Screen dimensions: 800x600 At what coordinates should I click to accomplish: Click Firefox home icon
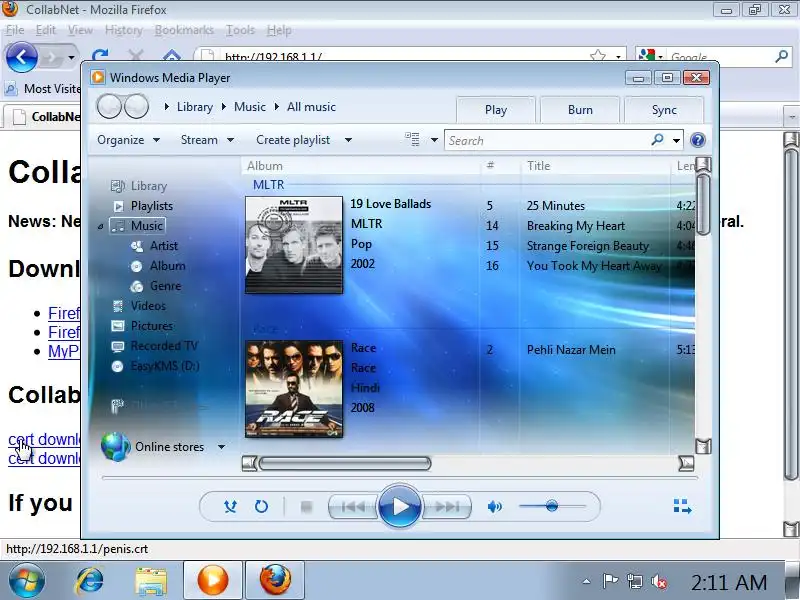click(x=172, y=55)
